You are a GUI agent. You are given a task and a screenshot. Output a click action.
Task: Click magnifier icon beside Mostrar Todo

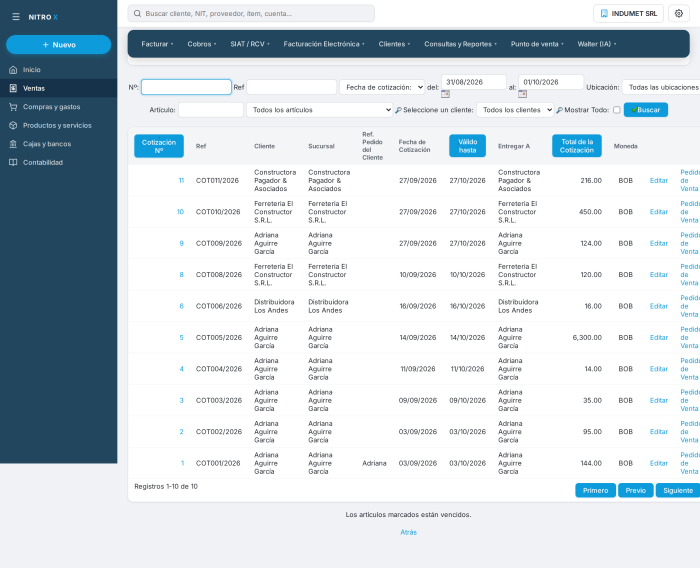[x=559, y=110]
